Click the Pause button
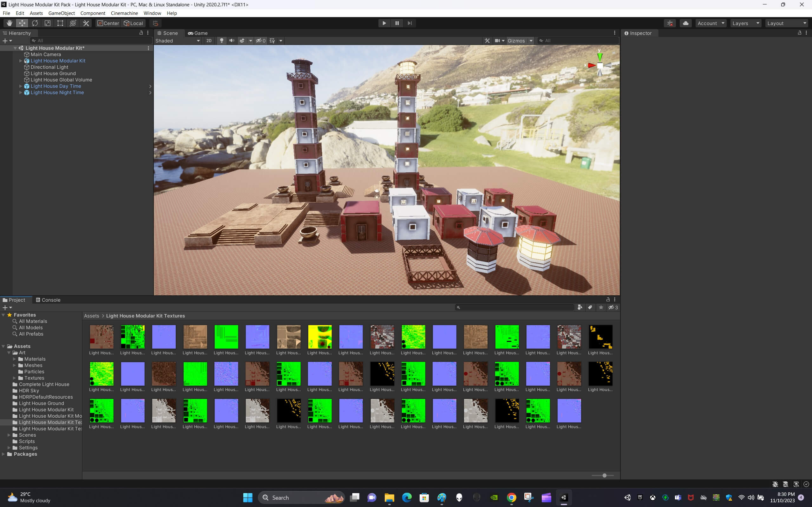The height and width of the screenshot is (507, 812). click(x=397, y=23)
